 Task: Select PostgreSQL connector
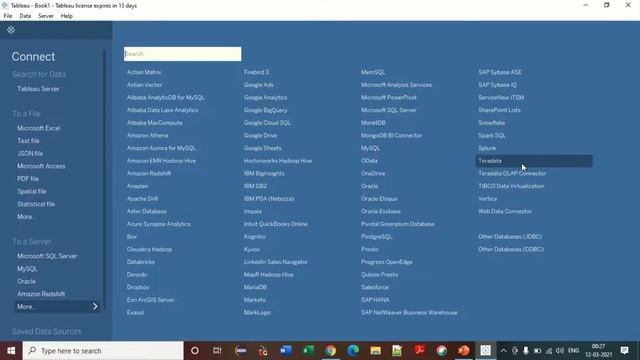pyautogui.click(x=376, y=237)
